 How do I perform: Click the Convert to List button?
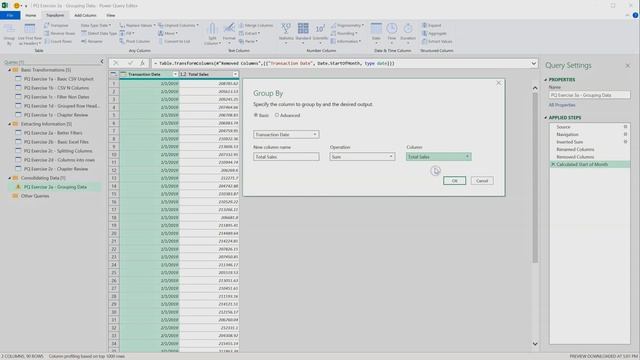pyautogui.click(x=174, y=41)
